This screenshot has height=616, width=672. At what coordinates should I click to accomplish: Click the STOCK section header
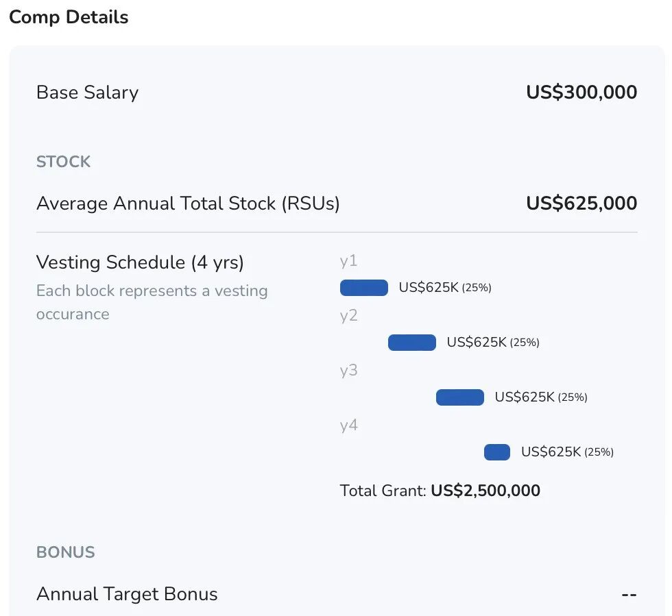[x=63, y=162]
